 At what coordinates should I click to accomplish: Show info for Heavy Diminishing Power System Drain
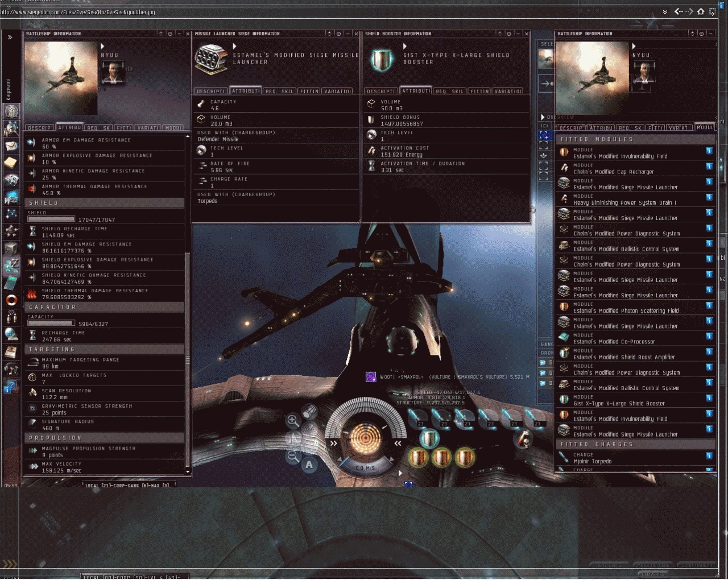click(x=709, y=197)
